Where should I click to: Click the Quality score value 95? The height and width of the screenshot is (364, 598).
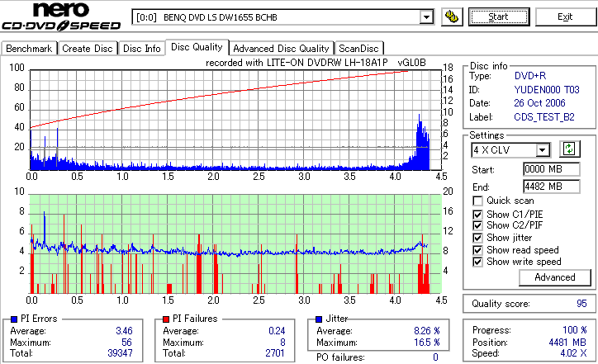(581, 304)
